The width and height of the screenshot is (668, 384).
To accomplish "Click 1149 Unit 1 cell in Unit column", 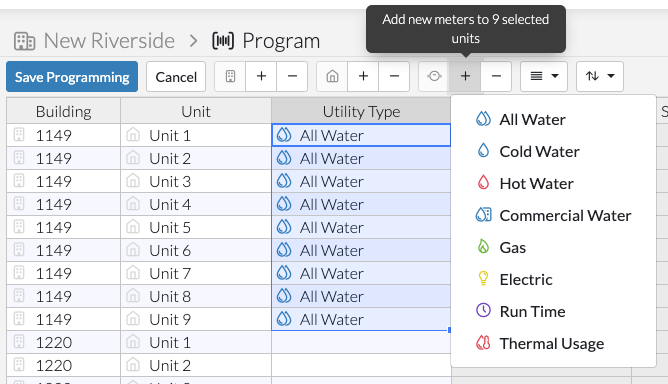I will (x=196, y=135).
